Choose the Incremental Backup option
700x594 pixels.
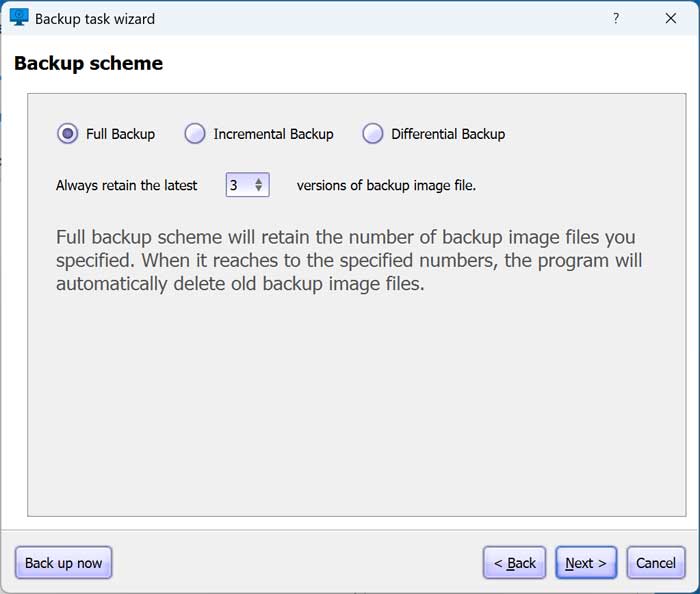pos(195,134)
